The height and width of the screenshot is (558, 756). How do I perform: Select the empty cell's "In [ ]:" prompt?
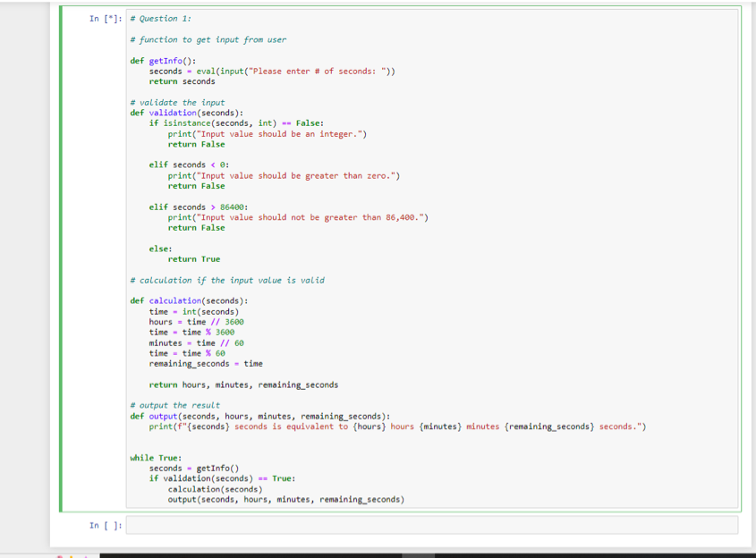tap(106, 525)
